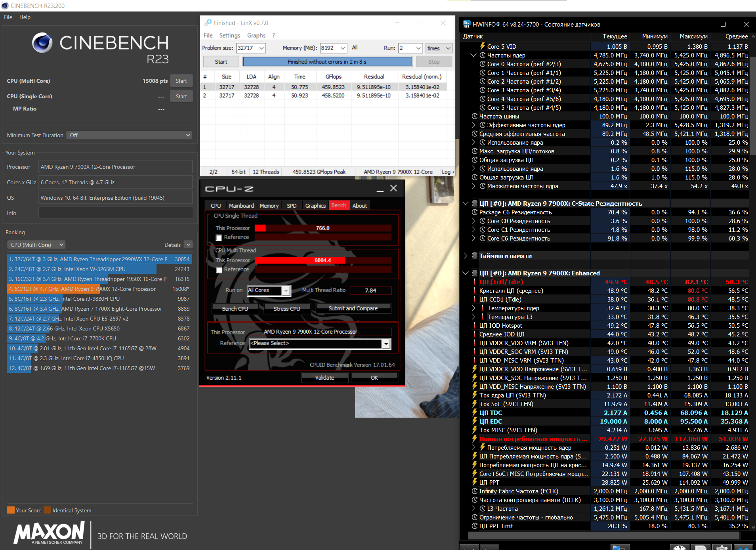Viewport: 756px width, 550px height.
Task: Click chip icon of the C-State Резидентность group
Action: coord(475,203)
